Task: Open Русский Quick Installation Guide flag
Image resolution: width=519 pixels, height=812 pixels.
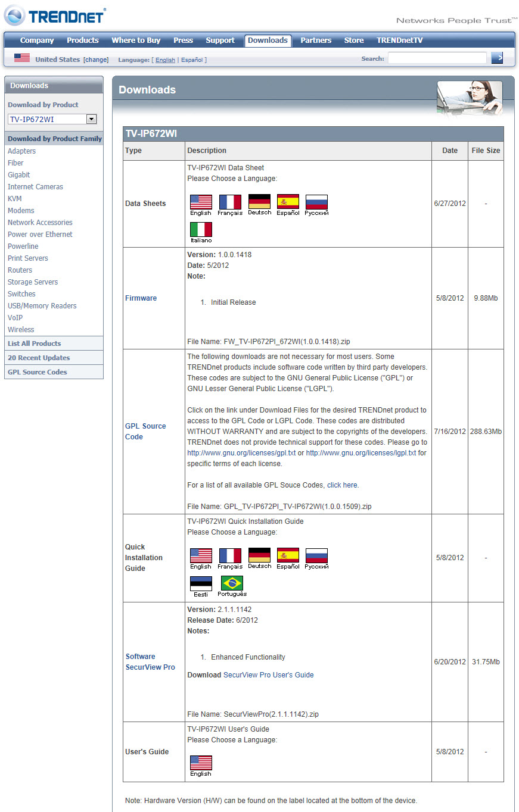Action: pyautogui.click(x=316, y=556)
